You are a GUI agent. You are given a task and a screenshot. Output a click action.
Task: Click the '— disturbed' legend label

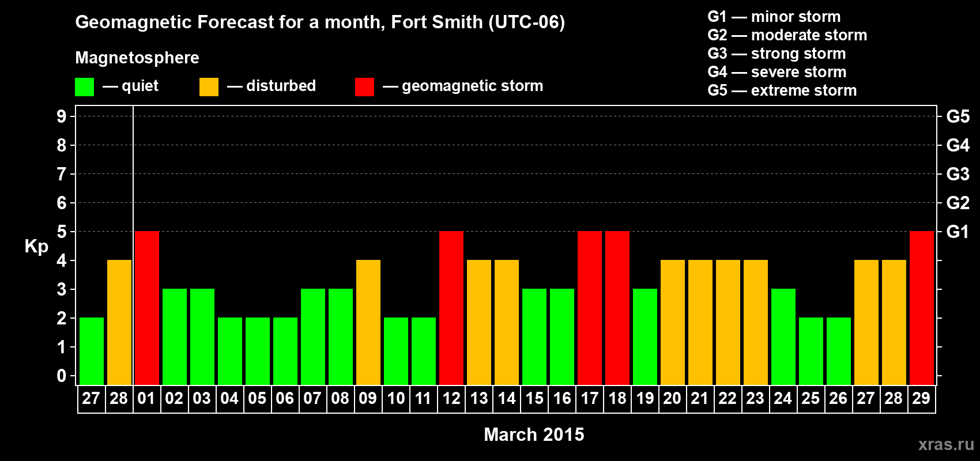pos(272,86)
